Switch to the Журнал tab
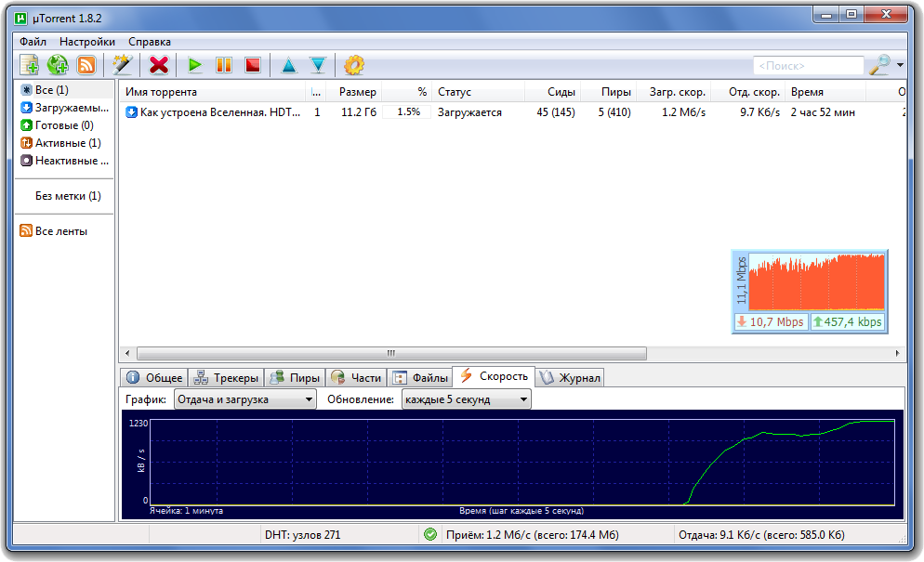 (x=570, y=378)
